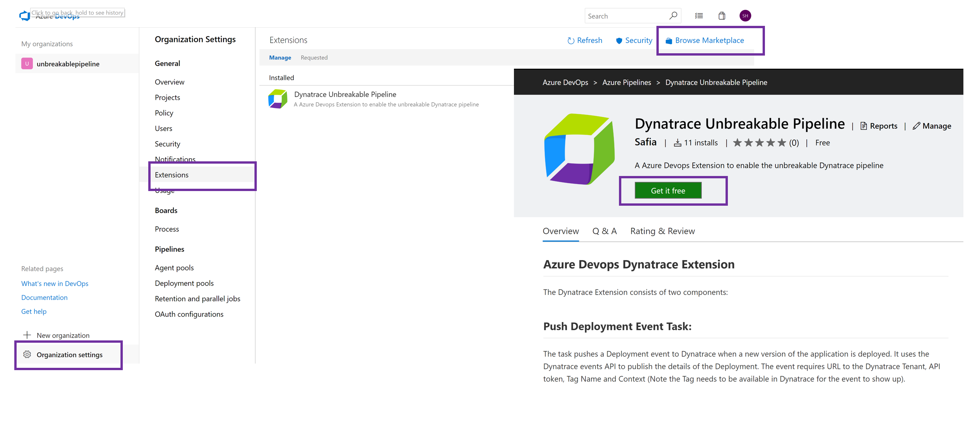Select Extensions in Organization Settings
Image resolution: width=980 pixels, height=423 pixels.
tap(172, 175)
